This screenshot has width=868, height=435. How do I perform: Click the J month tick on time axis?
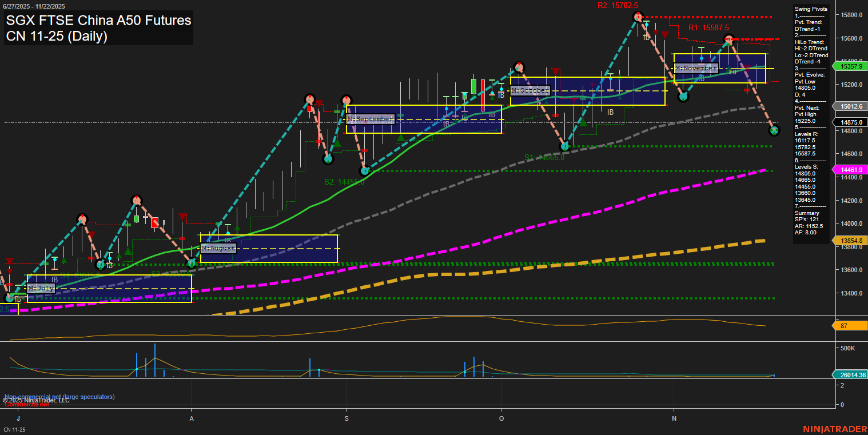pos(18,418)
